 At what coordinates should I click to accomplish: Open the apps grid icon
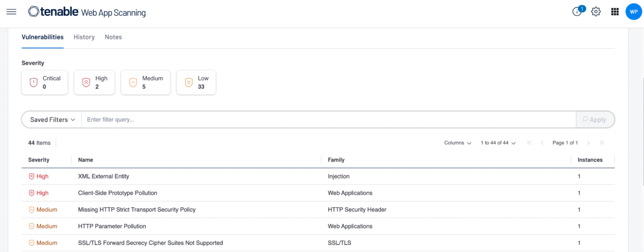[x=615, y=12]
